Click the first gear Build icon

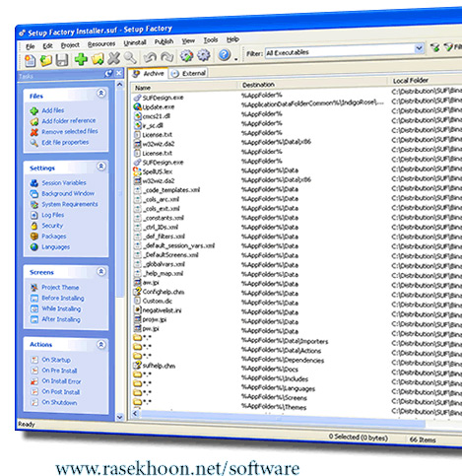pos(186,55)
